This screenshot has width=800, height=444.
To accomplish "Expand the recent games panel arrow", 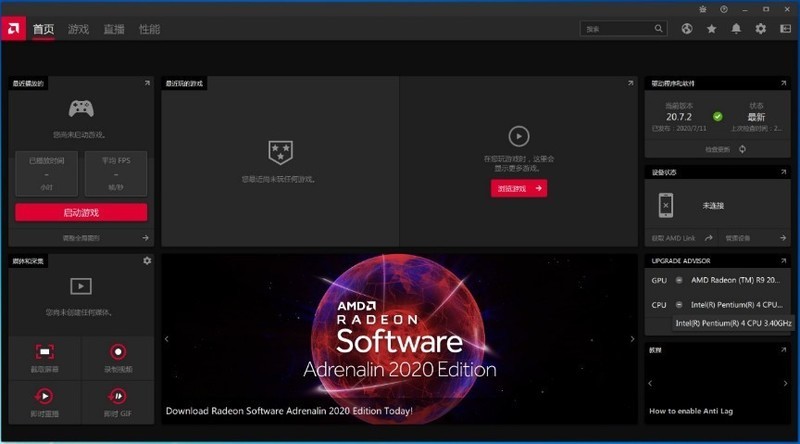I will (631, 83).
